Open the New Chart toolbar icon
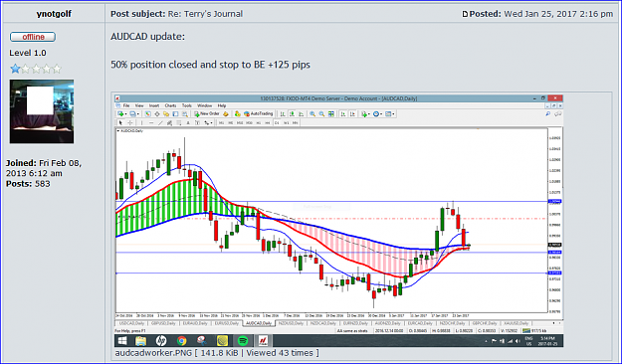622x364 pixels. click(x=120, y=113)
